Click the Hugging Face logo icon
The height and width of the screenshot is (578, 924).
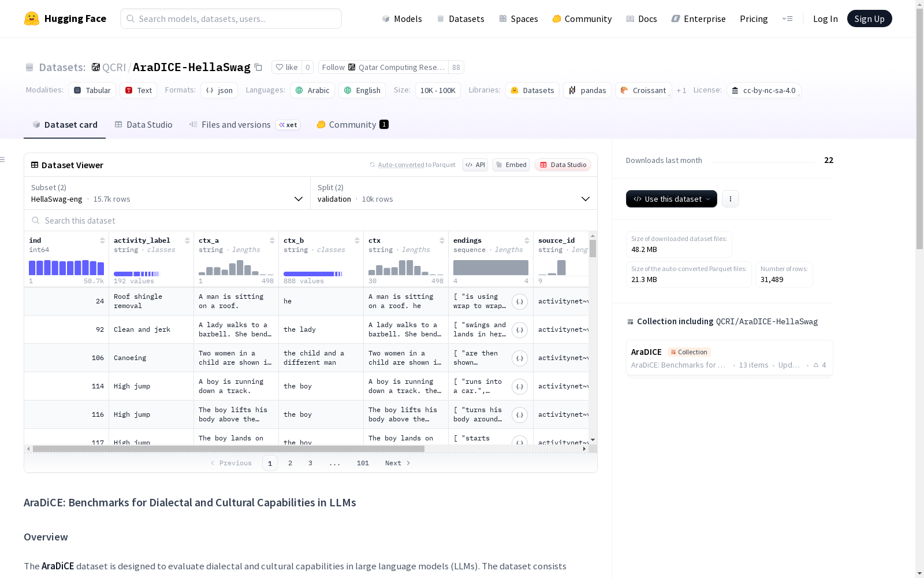click(x=32, y=18)
